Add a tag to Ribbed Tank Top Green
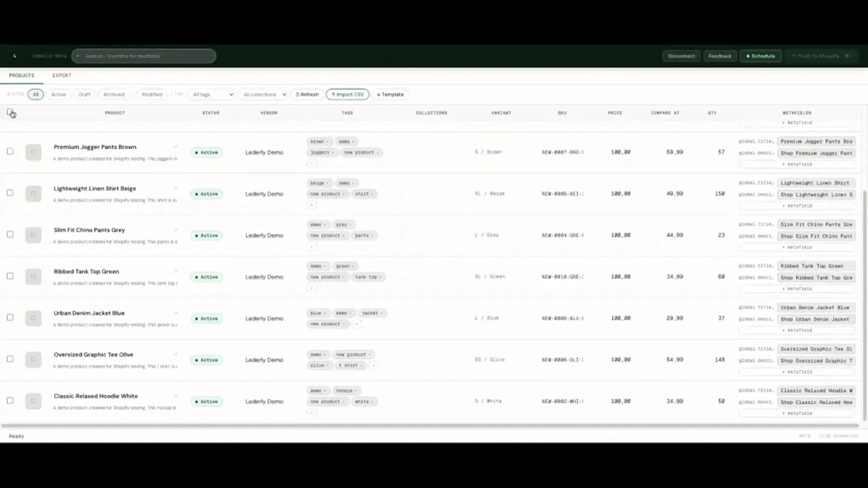The width and height of the screenshot is (868, 488). 311,288
